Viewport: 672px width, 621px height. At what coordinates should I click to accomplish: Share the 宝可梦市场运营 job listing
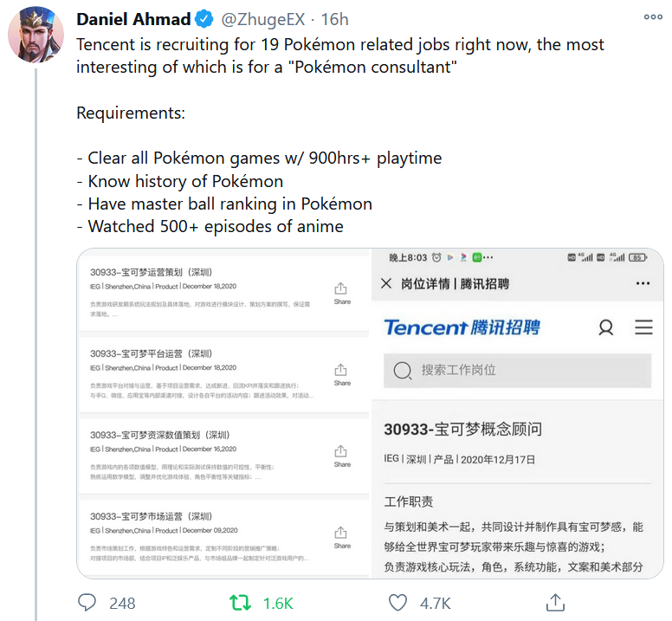pos(342,535)
